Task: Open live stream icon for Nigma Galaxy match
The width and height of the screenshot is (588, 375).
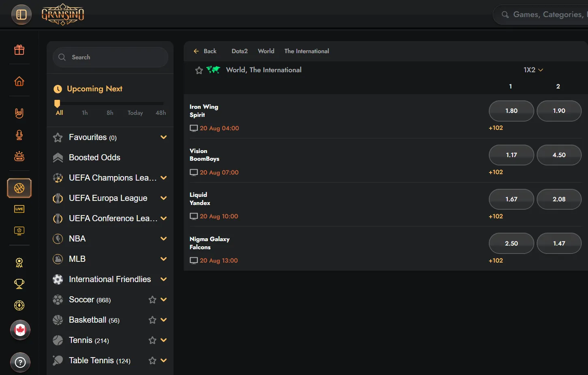Action: [194, 261]
